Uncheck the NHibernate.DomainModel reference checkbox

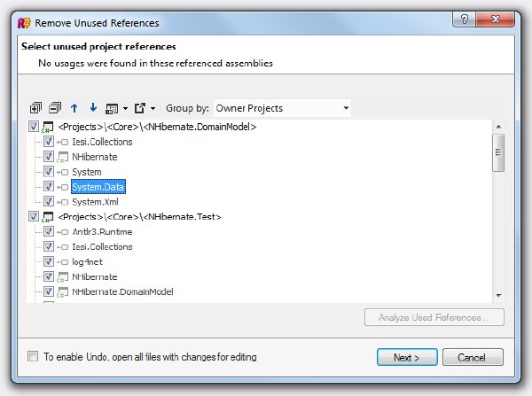[48, 291]
